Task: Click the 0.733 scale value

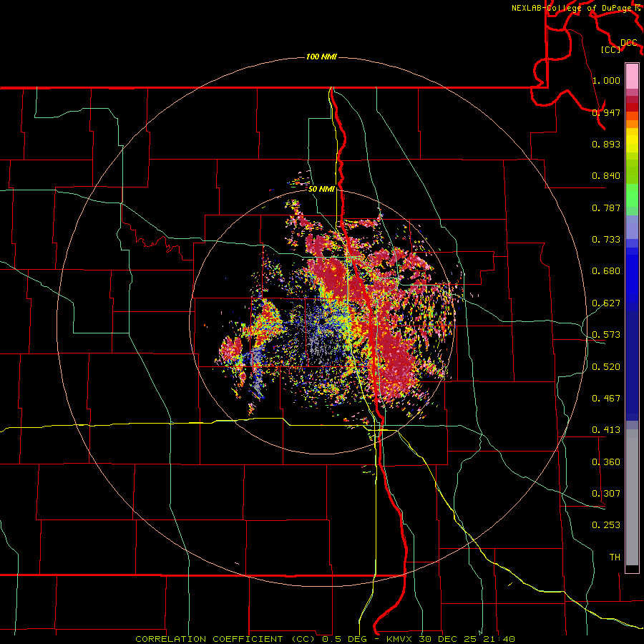Action: point(606,240)
